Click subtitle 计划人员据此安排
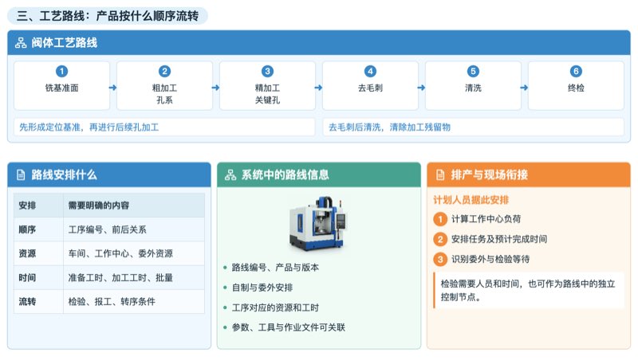Screen dimensions: 638x364 [x=471, y=200]
